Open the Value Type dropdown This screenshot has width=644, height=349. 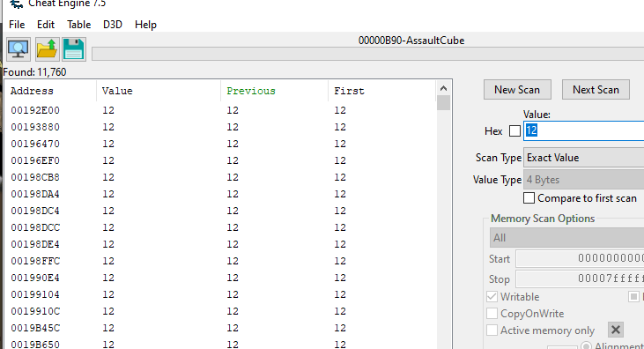583,180
